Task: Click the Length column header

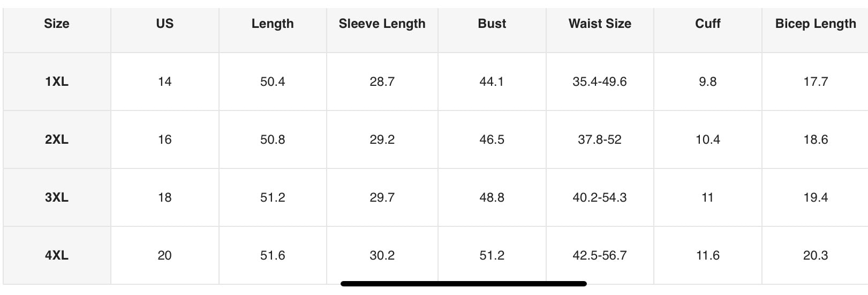Action: tap(273, 24)
